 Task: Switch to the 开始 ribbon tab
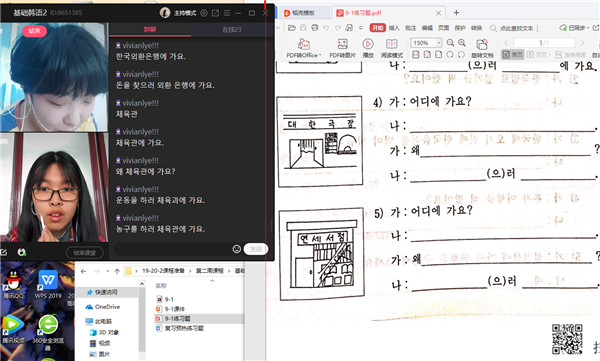(x=377, y=28)
